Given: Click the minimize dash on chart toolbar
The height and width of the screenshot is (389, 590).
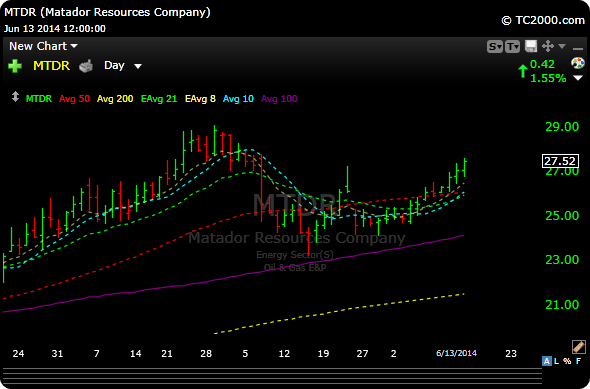Looking at the screenshot, I should click(x=578, y=49).
